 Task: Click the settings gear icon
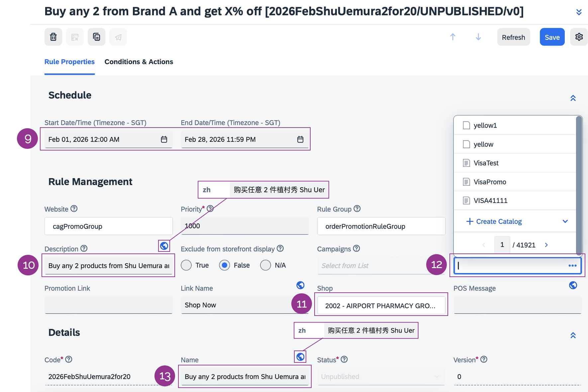coord(579,37)
